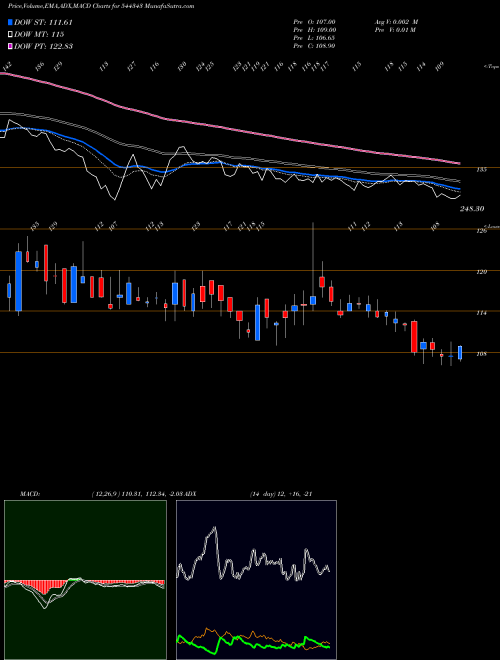
Task: Click the 'Pre L: 106.65' value
Action: point(314,37)
